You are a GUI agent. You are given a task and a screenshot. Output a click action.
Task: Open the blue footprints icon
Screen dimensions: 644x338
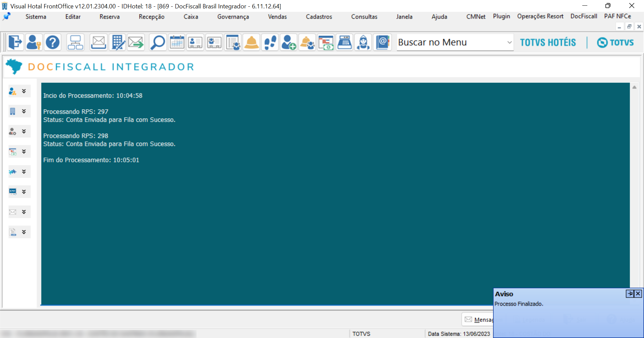270,42
